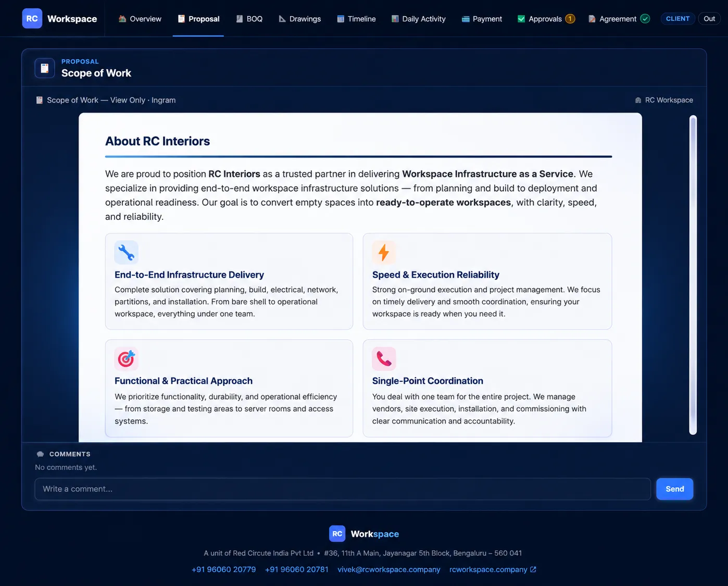Click the Functional & Practical Approach heading
This screenshot has height=586, width=728.
(x=183, y=381)
